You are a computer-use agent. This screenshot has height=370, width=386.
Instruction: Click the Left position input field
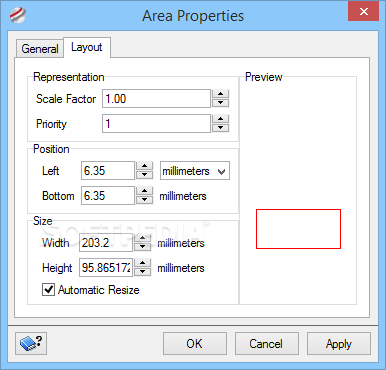point(108,171)
